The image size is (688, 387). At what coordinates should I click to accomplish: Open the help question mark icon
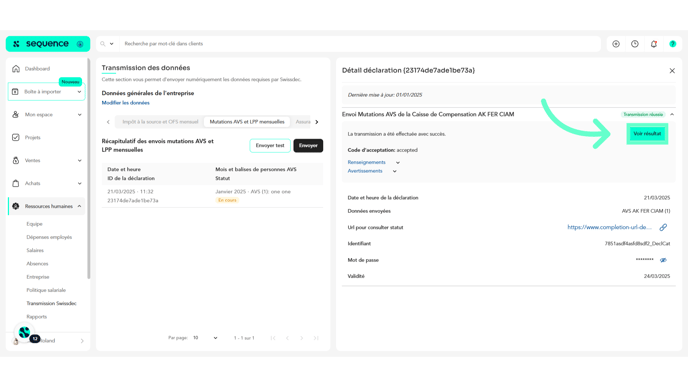[x=673, y=44]
